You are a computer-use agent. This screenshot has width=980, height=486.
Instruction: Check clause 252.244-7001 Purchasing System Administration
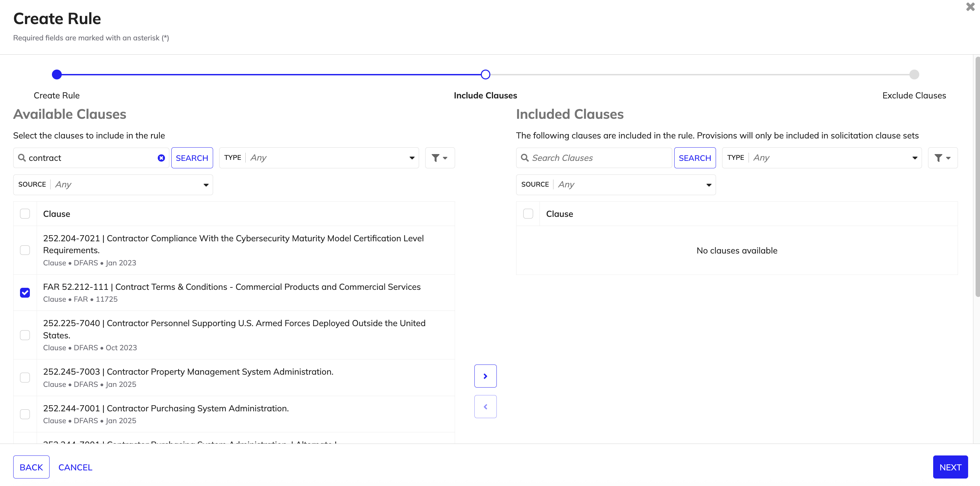coord(25,414)
